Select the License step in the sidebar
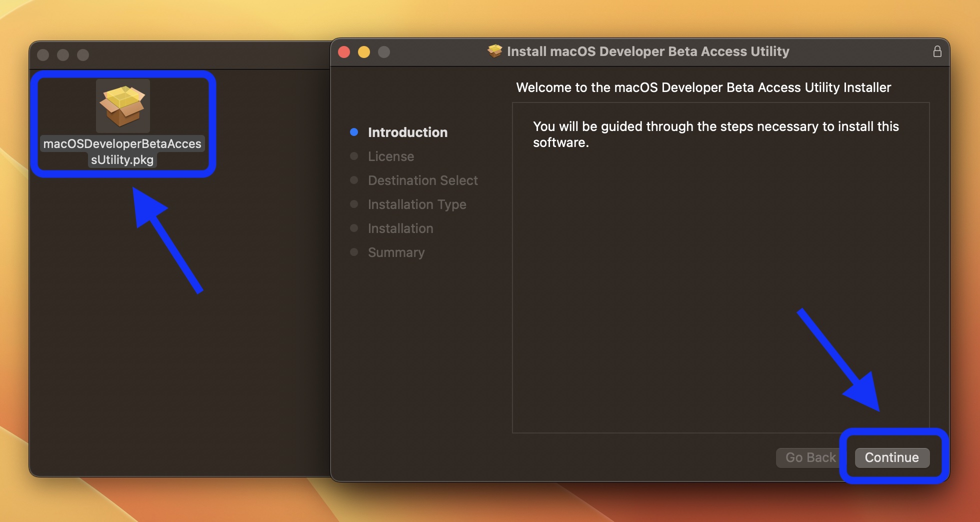Screen dimensions: 980x522 click(390, 156)
